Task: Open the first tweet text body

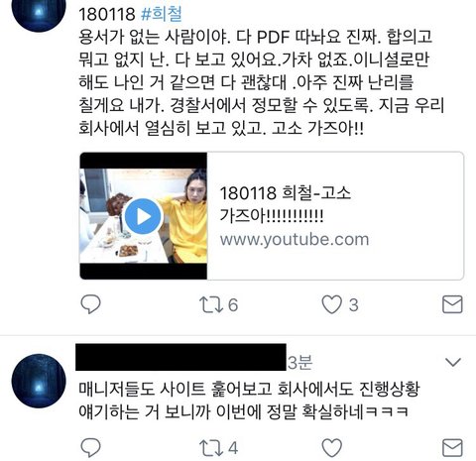Action: (x=261, y=81)
